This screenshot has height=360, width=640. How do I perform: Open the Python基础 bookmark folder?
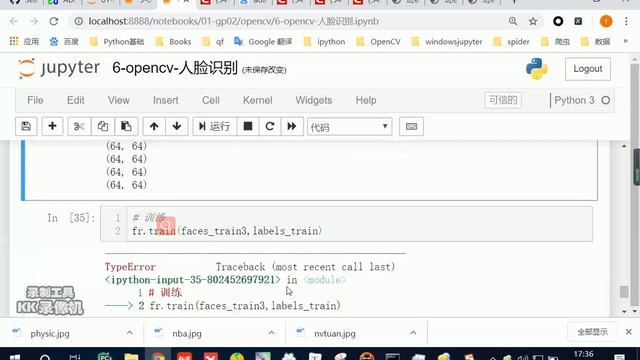[117, 42]
